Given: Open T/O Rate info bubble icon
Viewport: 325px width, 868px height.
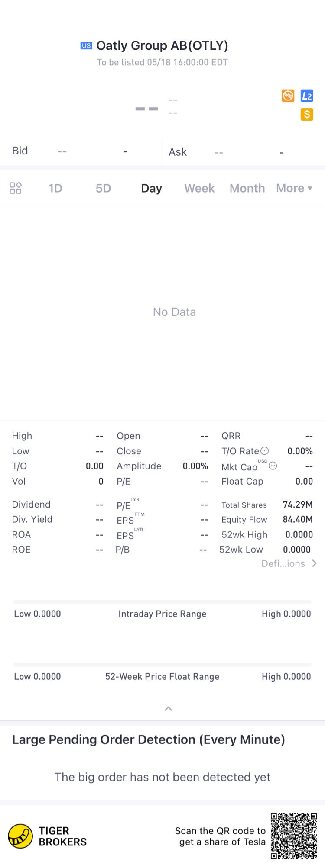Looking at the screenshot, I should pyautogui.click(x=265, y=451).
